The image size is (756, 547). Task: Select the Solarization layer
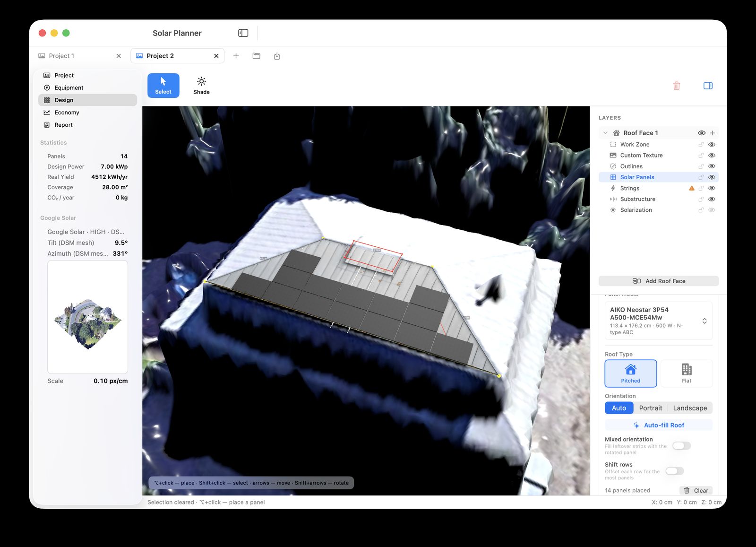tap(659, 210)
